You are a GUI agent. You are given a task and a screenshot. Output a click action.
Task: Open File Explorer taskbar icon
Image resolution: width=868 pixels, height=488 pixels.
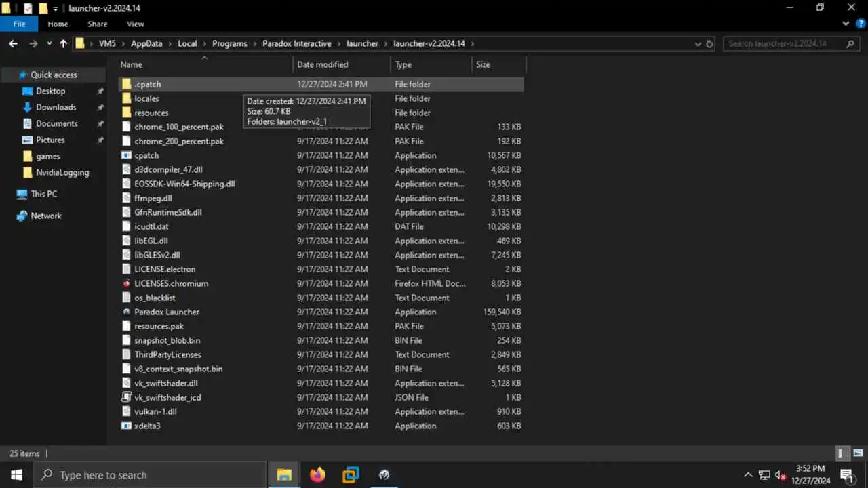coord(284,475)
